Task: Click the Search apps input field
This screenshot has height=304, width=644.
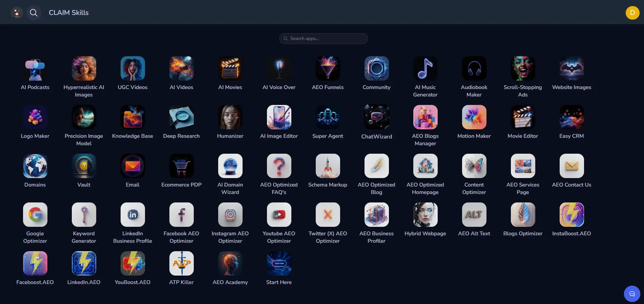Action: click(324, 39)
